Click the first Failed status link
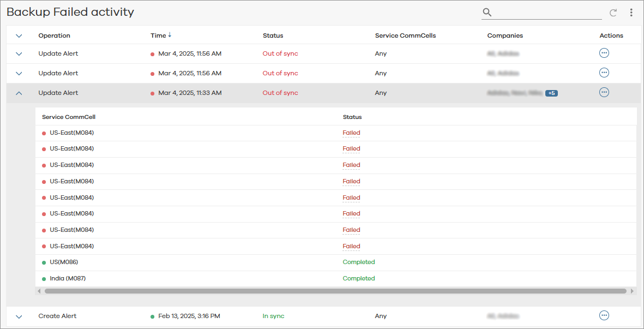This screenshot has width=644, height=329. [x=351, y=133]
